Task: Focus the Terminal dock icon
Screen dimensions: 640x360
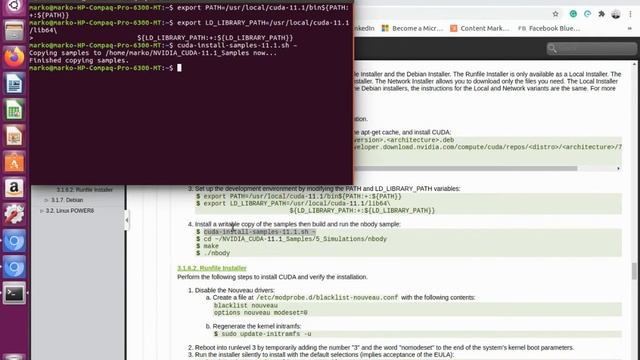Action: click(14, 293)
